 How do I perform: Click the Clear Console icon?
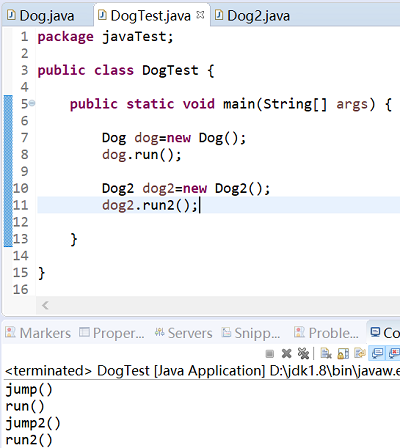pos(326,353)
